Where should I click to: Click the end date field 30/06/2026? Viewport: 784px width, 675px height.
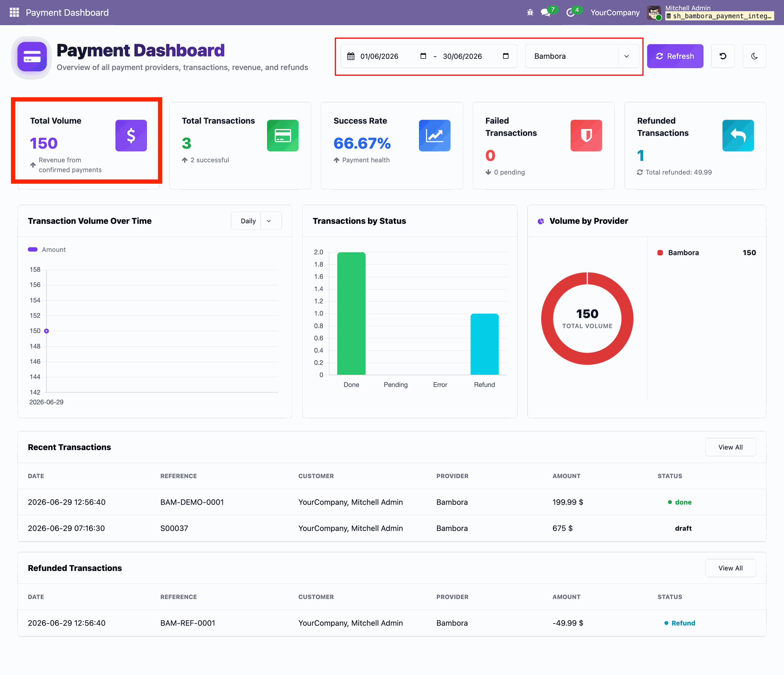(462, 56)
